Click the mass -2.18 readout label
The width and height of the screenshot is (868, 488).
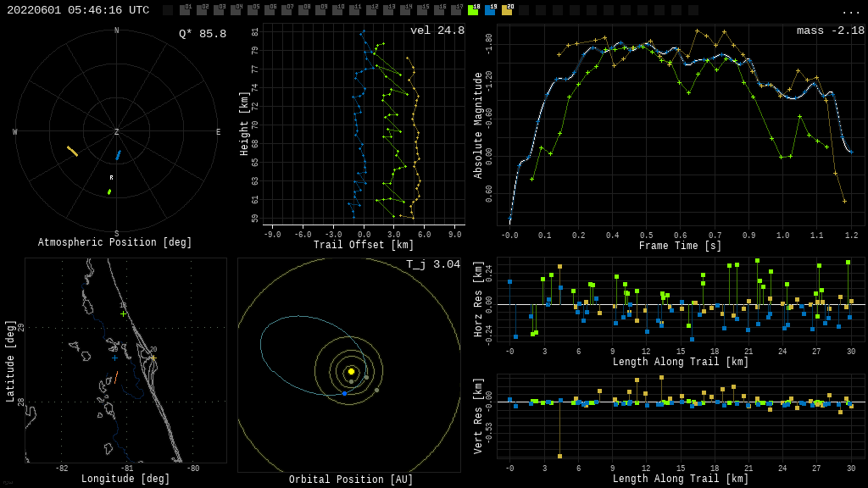tap(830, 31)
